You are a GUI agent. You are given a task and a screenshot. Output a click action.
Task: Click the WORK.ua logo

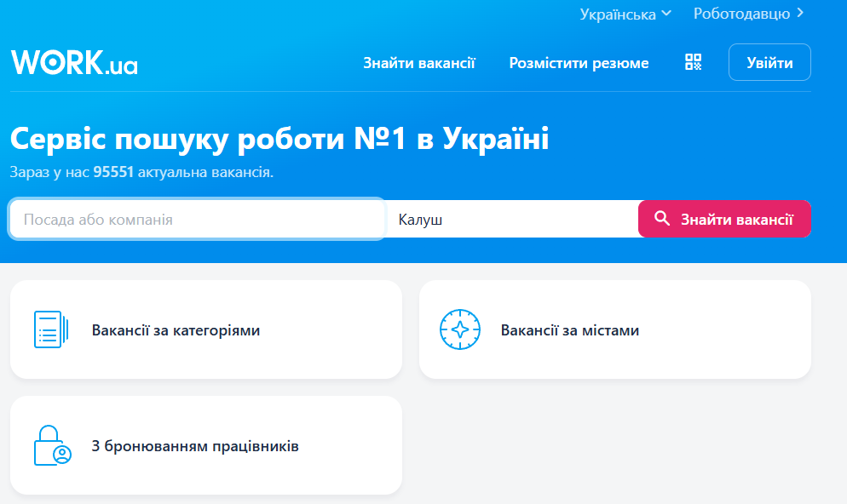[74, 62]
